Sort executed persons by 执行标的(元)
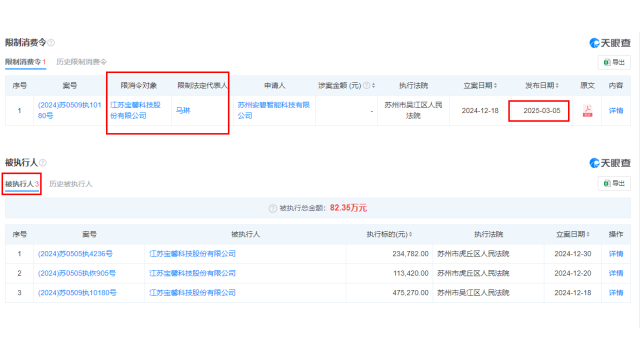This screenshot has height=360, width=640. pos(411,234)
